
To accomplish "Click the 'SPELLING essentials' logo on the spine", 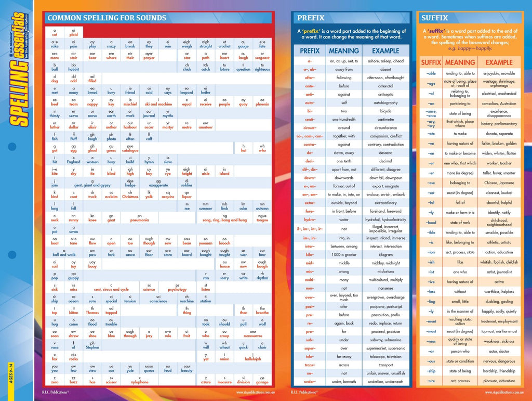I will click(19, 69).
